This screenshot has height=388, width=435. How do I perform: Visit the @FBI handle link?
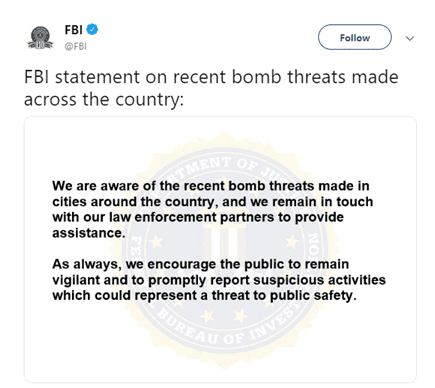click(76, 46)
